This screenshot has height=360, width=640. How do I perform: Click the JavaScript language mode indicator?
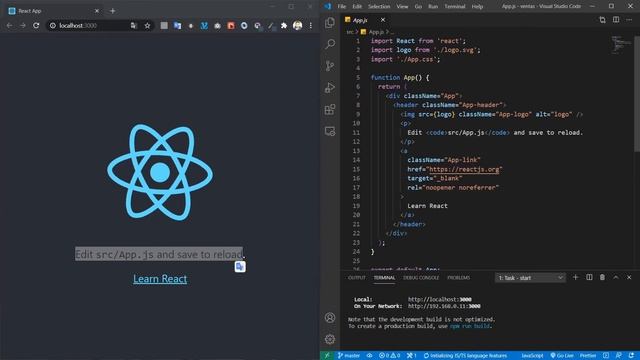tap(532, 356)
